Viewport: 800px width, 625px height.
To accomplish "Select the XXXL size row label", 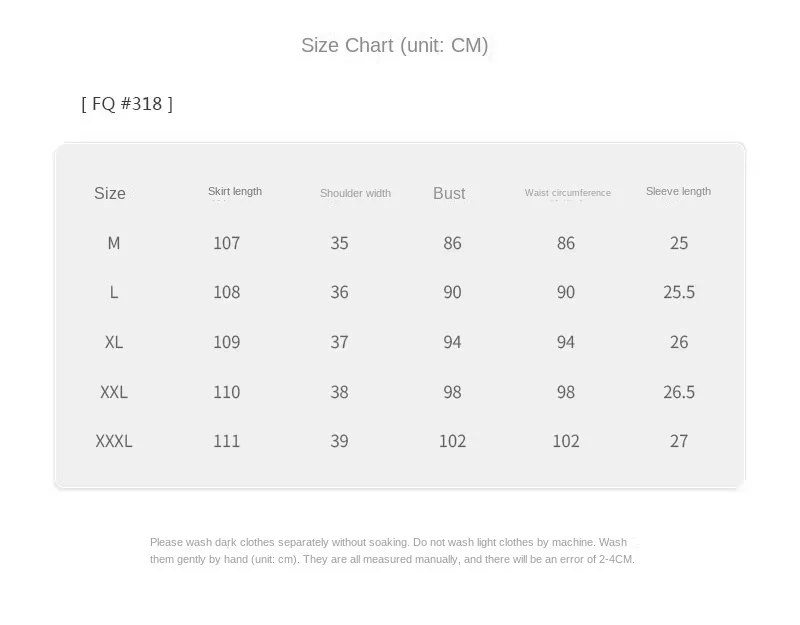I will (x=114, y=441).
